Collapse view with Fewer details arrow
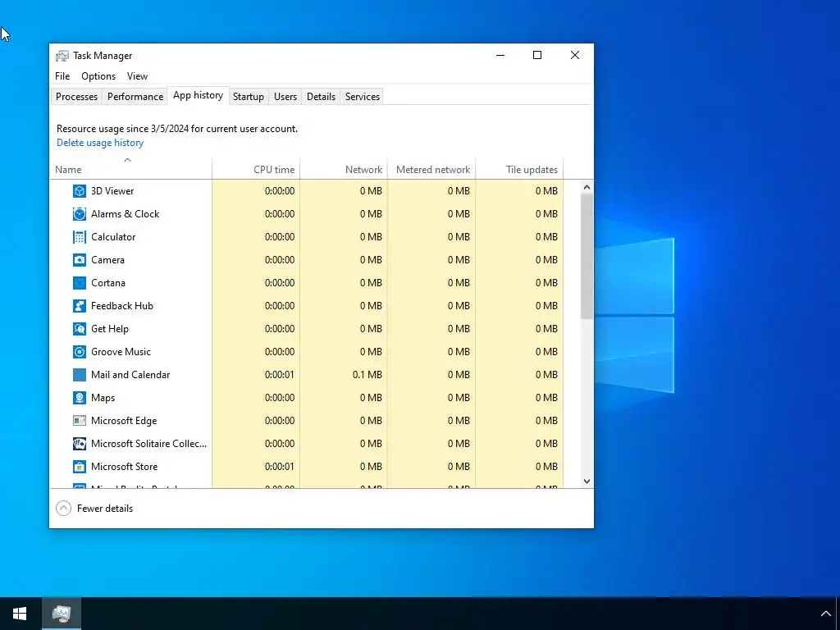This screenshot has width=840, height=630. tap(63, 509)
